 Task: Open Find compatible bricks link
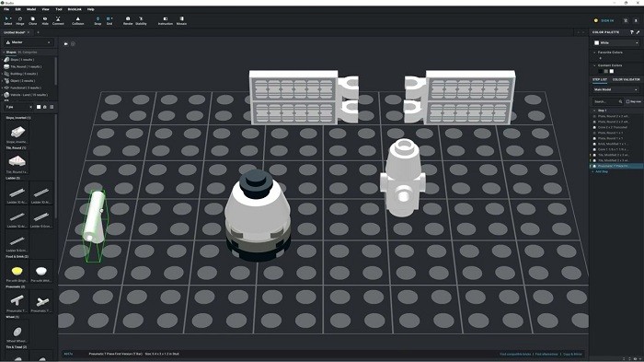click(x=515, y=355)
